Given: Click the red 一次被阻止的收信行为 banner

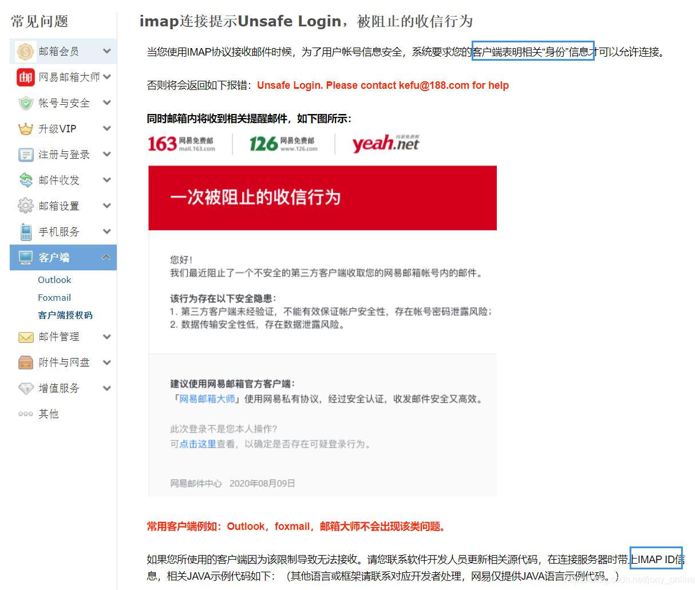Looking at the screenshot, I should click(x=322, y=198).
